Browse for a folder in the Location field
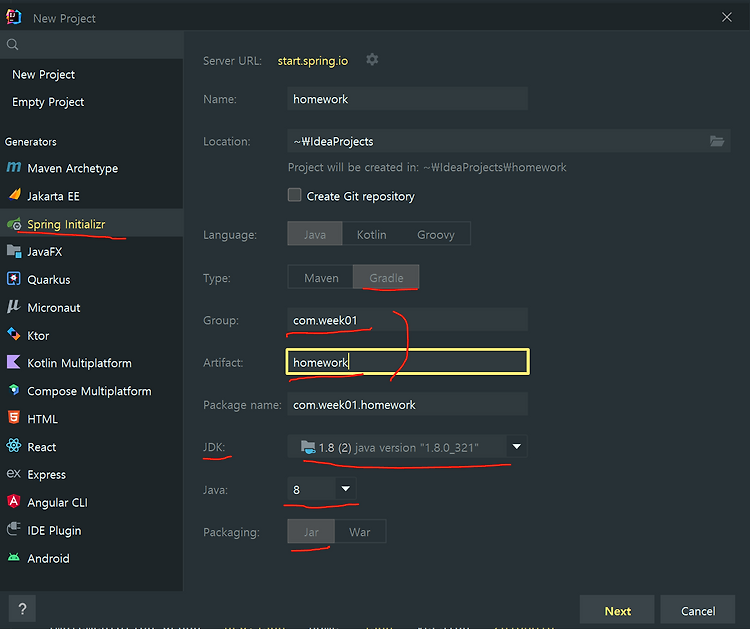The height and width of the screenshot is (629, 750). click(717, 141)
